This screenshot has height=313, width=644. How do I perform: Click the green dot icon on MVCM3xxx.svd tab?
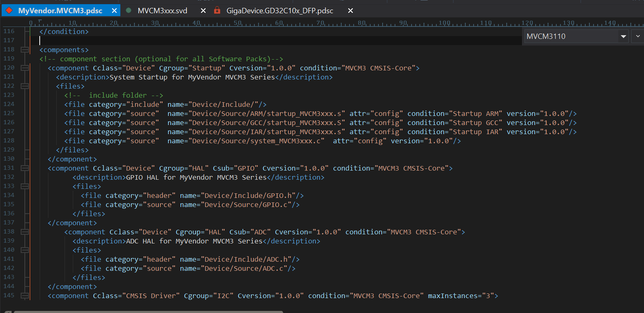(x=129, y=10)
